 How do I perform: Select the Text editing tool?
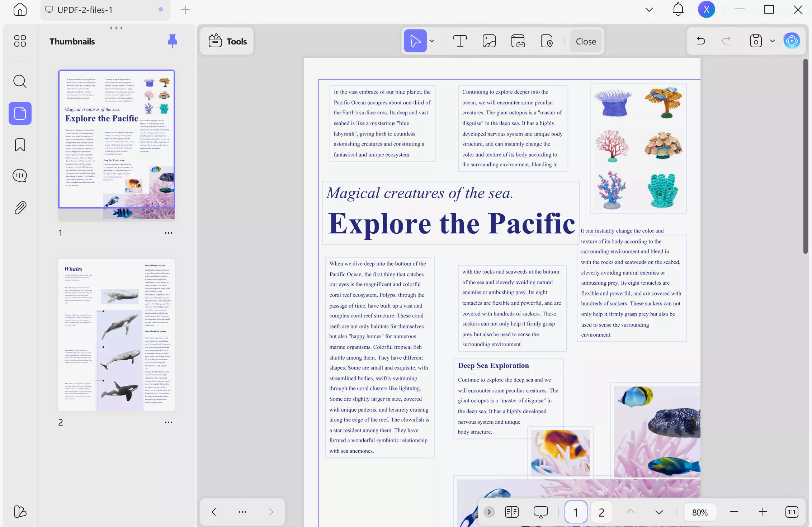[460, 41]
